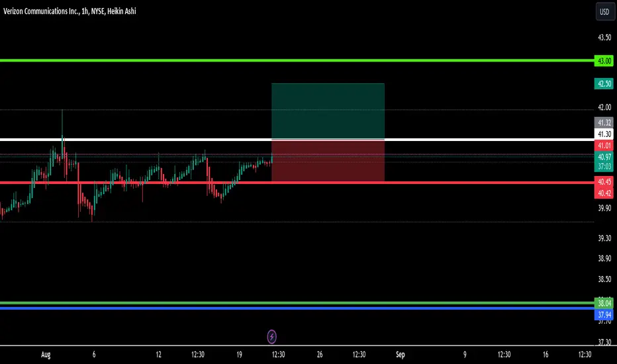Select the teal 42.50 target price label
The height and width of the screenshot is (364, 617).
tap(604, 84)
